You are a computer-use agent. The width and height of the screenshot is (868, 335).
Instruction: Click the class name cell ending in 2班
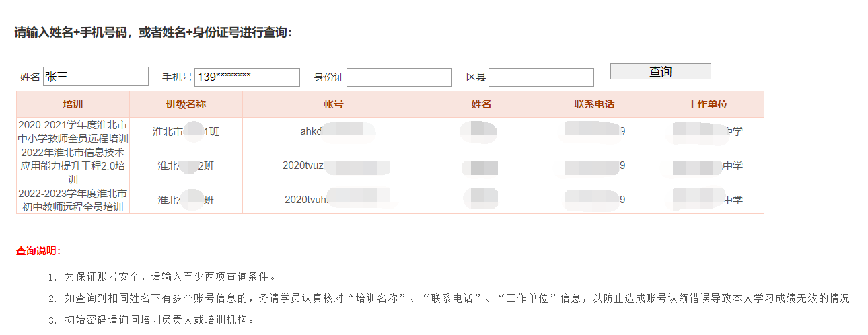tap(186, 165)
